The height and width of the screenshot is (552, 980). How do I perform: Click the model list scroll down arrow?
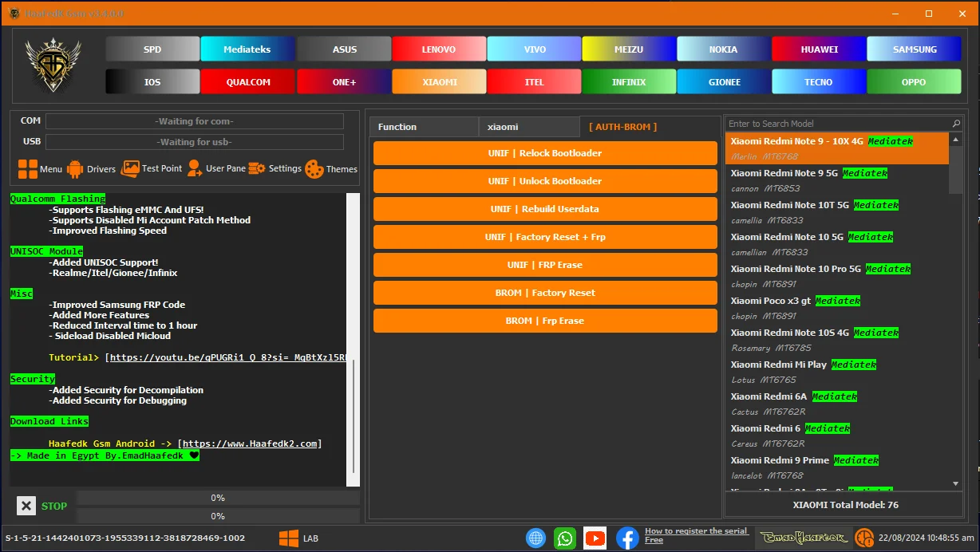pyautogui.click(x=956, y=483)
